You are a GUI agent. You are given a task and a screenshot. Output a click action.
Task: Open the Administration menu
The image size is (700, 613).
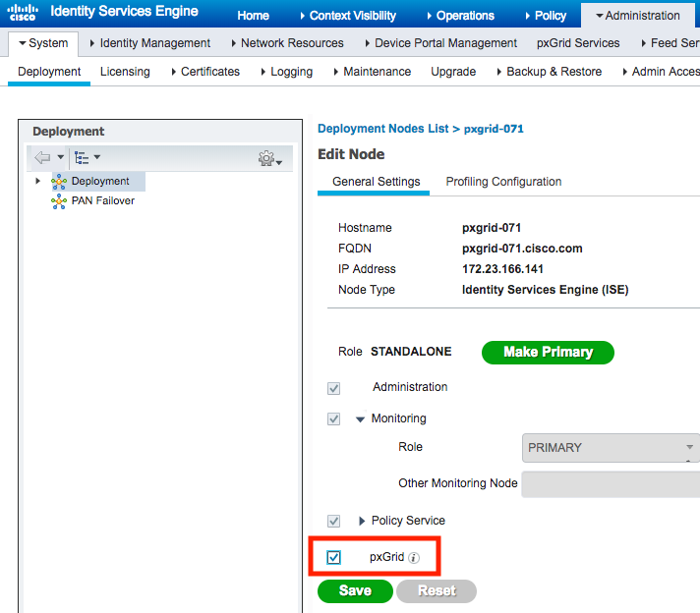[637, 16]
